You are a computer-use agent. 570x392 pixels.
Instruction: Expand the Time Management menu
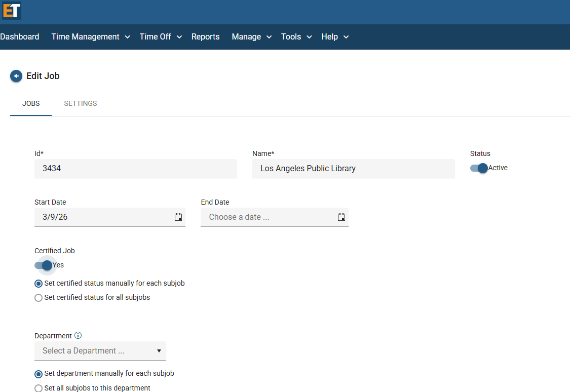(91, 36)
